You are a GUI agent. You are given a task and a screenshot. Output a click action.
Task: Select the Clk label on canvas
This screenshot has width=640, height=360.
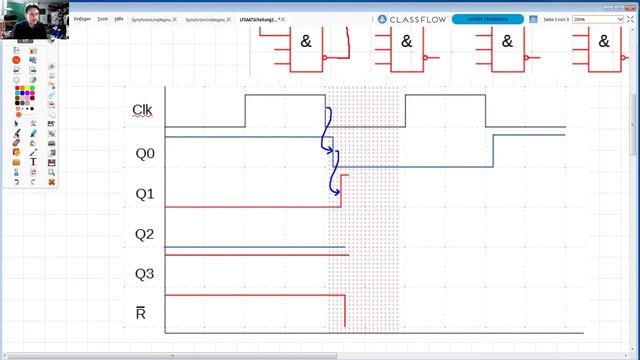142,110
